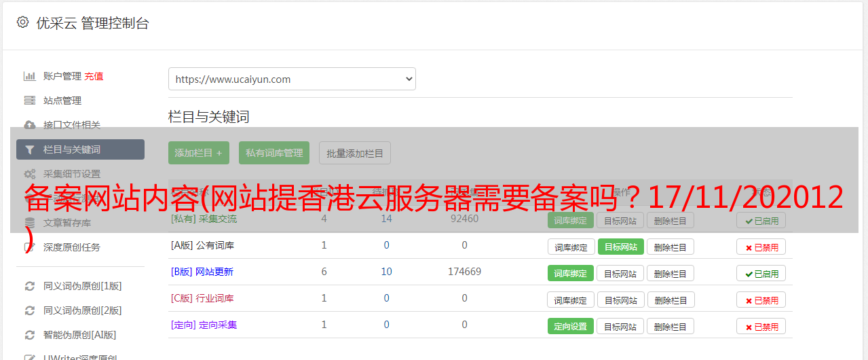Screen dimensions: 868x360
Task: Click the value 14 in the 采集交流 row
Action: click(386, 219)
